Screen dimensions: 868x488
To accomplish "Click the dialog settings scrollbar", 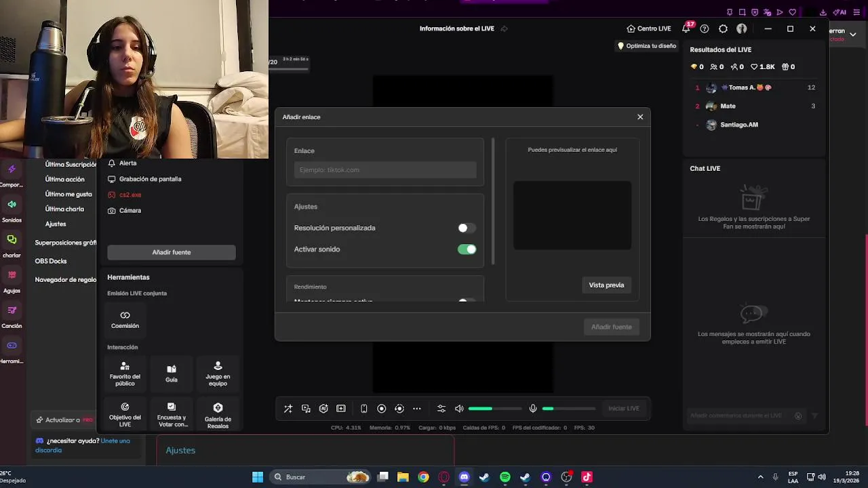I will pos(493,202).
